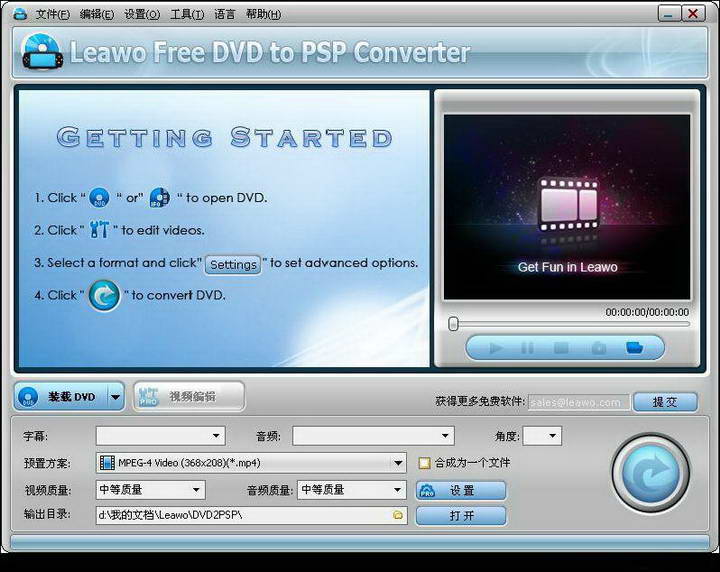
Task: Click the Getting Started heading
Action: coord(225,137)
